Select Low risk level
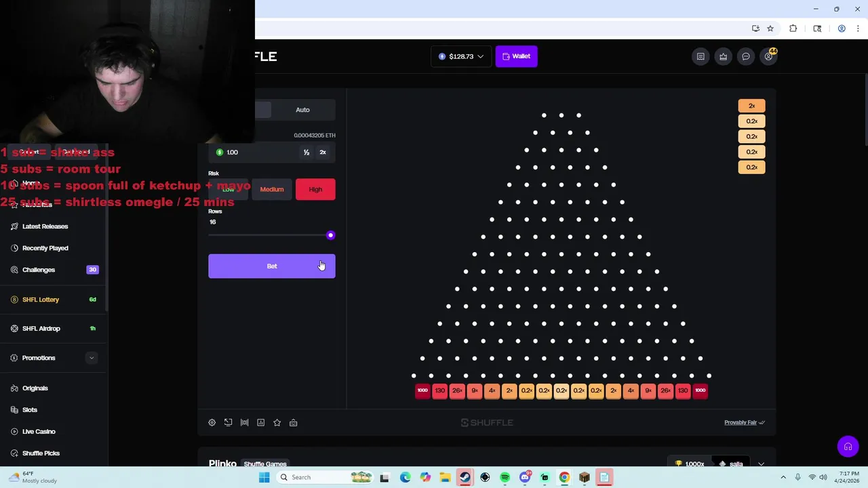The image size is (868, 488). (229, 189)
